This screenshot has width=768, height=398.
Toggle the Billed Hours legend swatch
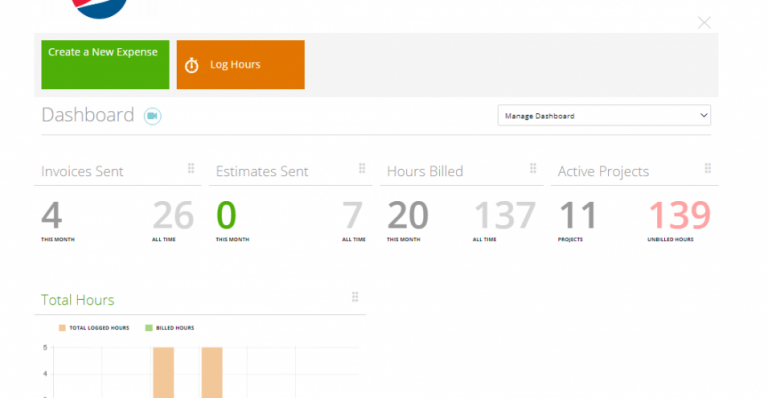coord(149,328)
